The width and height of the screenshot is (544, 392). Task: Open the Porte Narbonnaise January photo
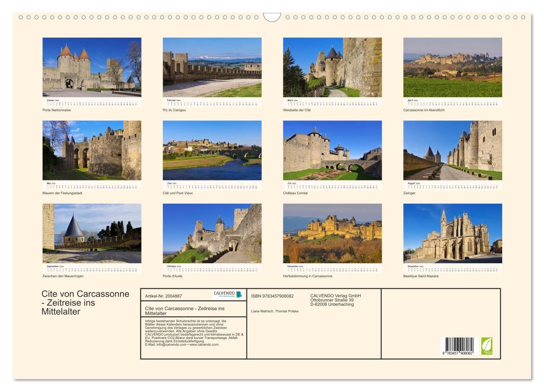[92, 67]
